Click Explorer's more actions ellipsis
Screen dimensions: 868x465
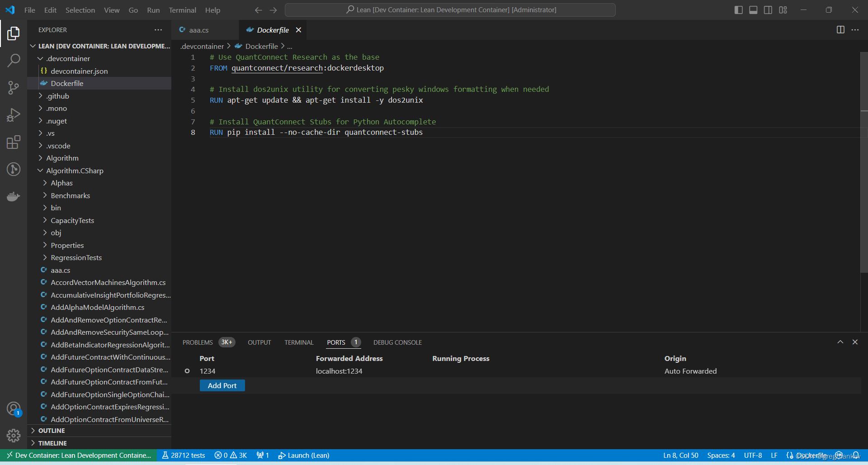pyautogui.click(x=158, y=30)
